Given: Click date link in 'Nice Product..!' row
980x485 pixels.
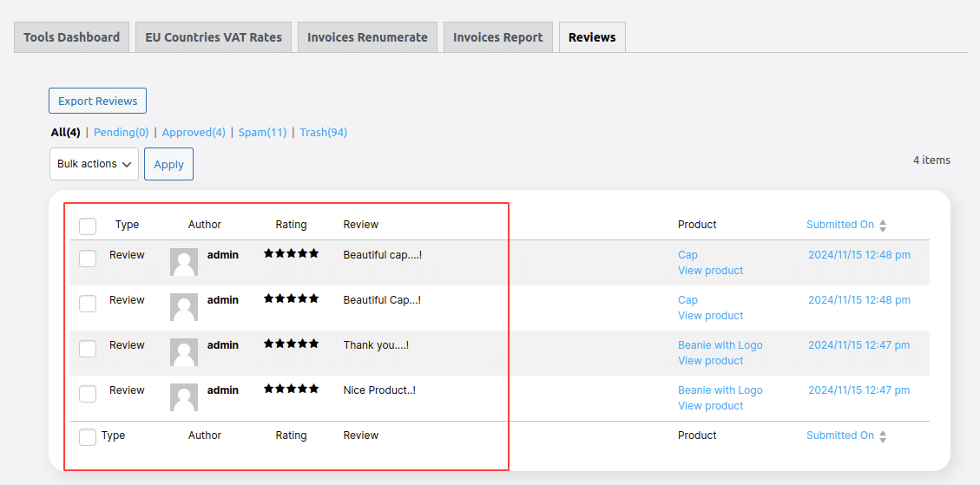Looking at the screenshot, I should pos(859,390).
